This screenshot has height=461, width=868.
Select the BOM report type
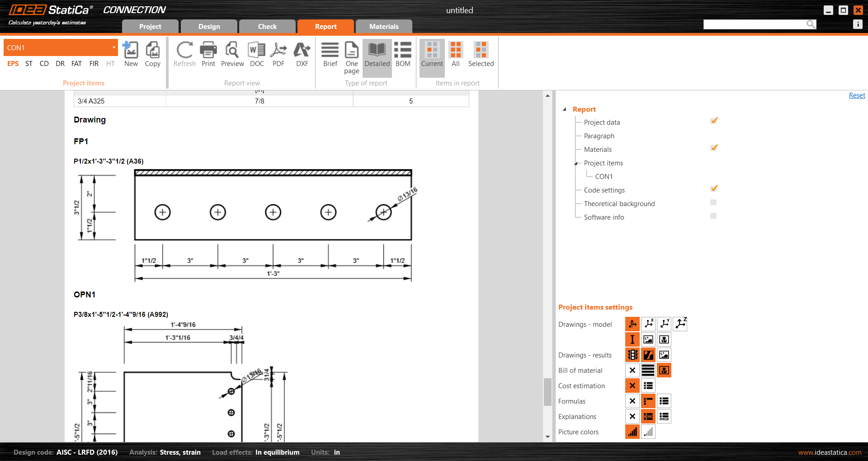tap(402, 54)
